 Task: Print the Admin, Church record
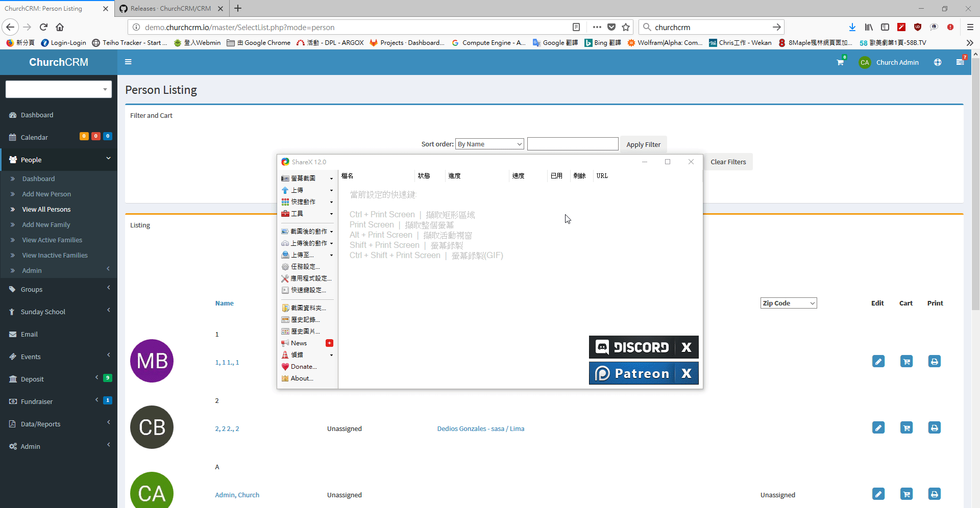click(x=934, y=494)
